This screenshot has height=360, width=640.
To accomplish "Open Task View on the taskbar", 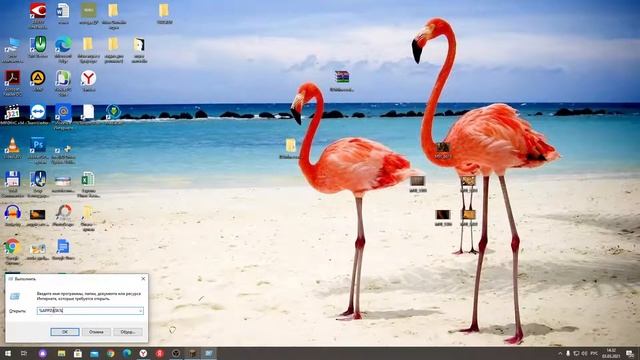I will click(x=24, y=353).
